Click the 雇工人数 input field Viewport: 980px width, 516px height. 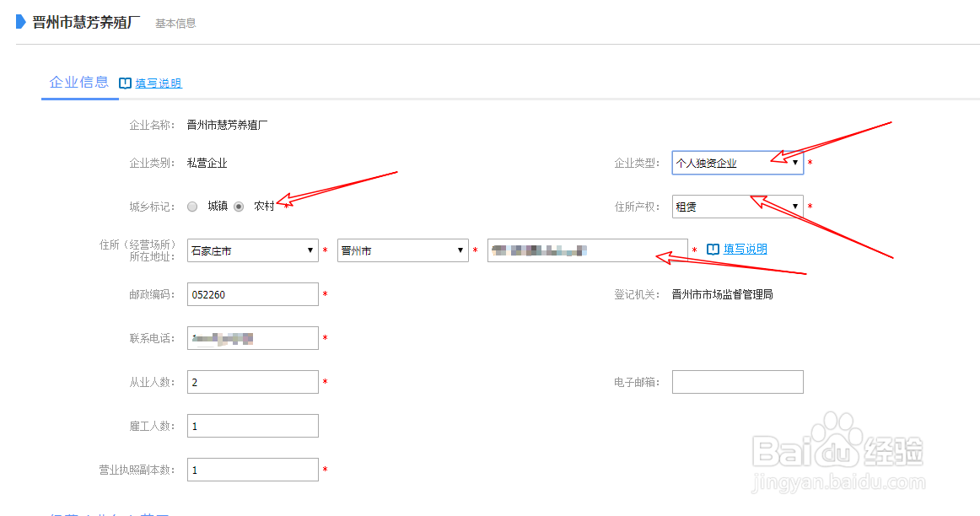(x=252, y=426)
